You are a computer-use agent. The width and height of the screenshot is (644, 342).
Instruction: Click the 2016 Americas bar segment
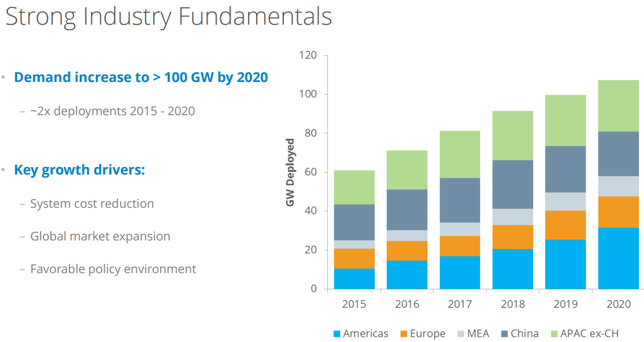(407, 274)
